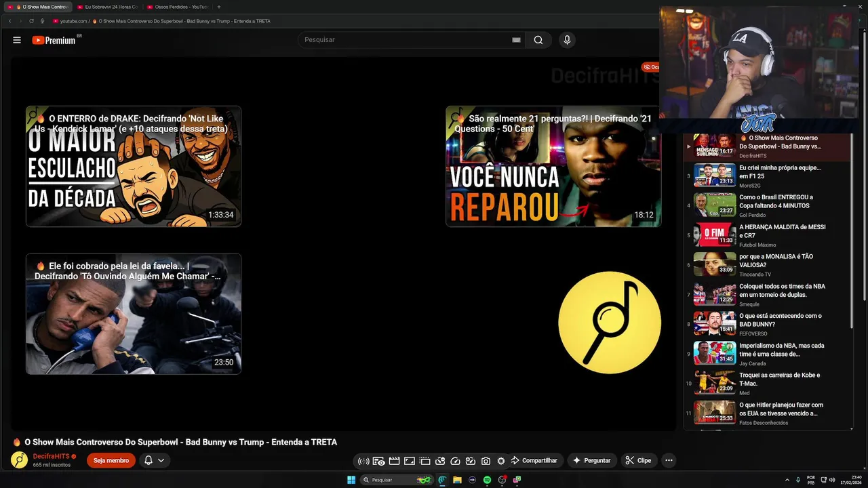
Task: Select 'por que a MONALISA é TÃO VALIOSA?'
Action: [776, 261]
